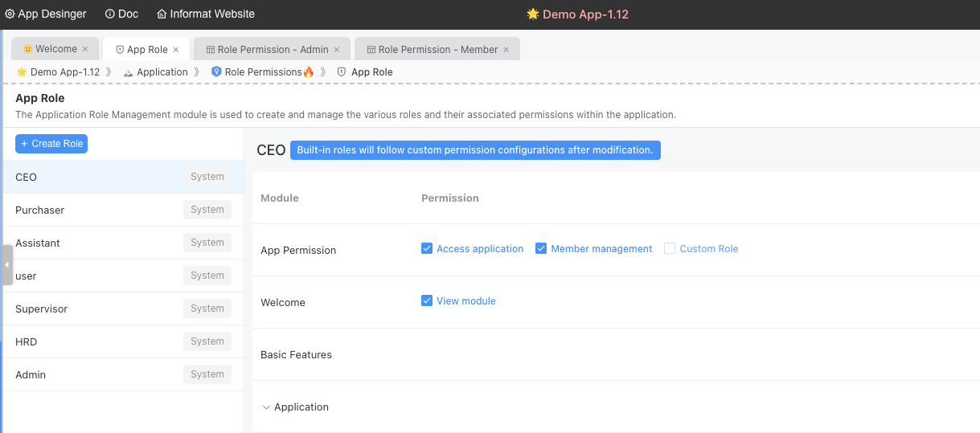Close the Role Permission - Admin tab
The width and height of the screenshot is (980, 433).
pyautogui.click(x=337, y=50)
